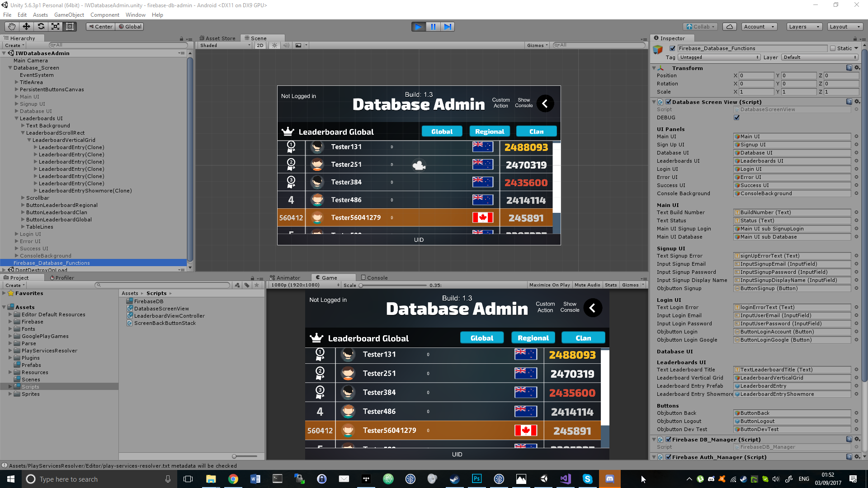Open the GameObject menu
Screen dimensions: 868x488
(x=69, y=15)
